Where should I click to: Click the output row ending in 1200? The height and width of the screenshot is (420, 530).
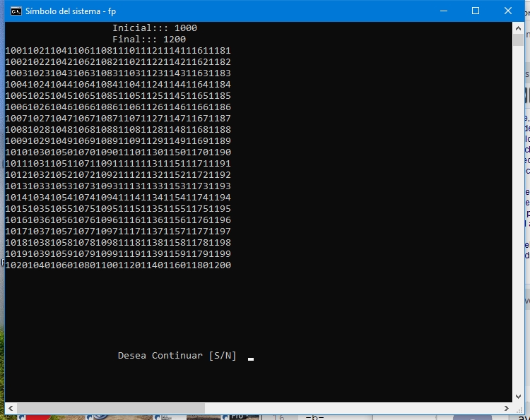[118, 265]
